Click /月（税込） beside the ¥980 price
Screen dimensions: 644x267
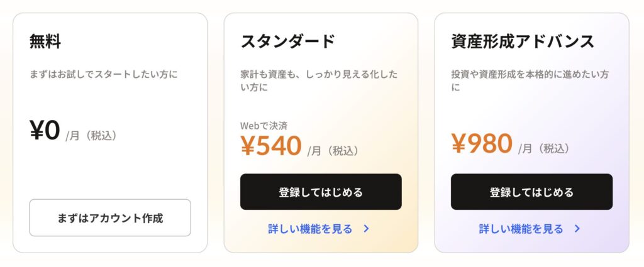click(x=544, y=148)
